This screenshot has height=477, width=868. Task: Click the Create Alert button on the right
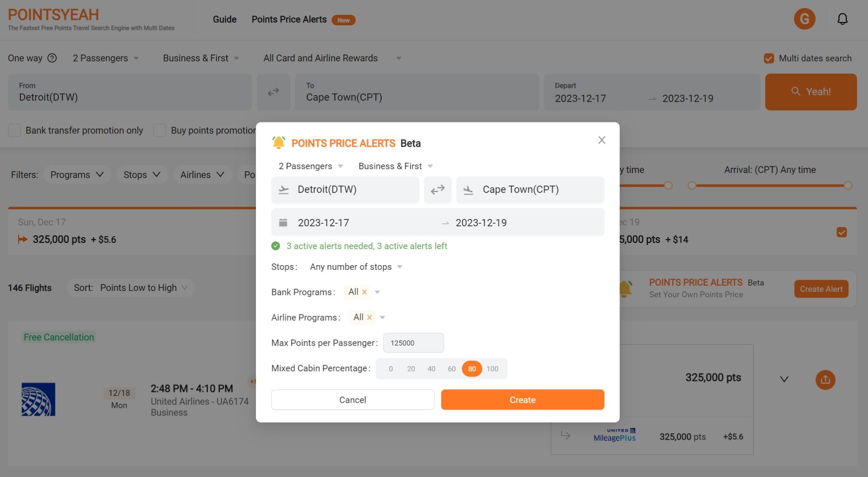(x=821, y=288)
